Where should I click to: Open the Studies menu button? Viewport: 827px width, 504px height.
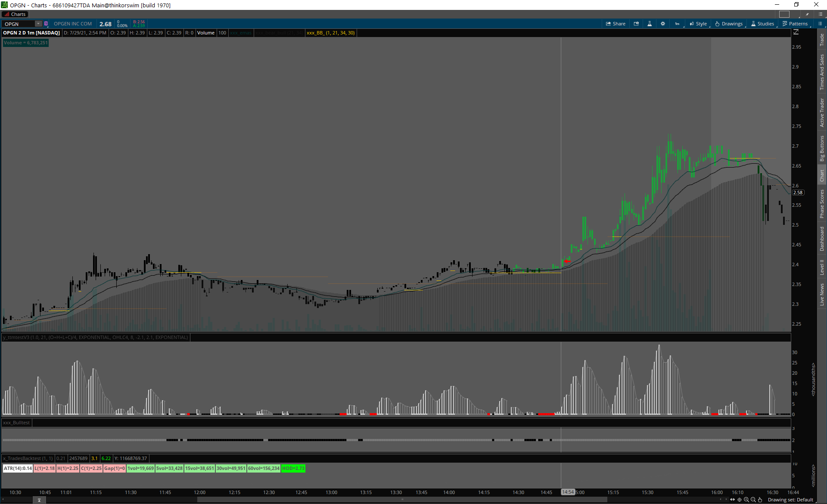(x=763, y=24)
